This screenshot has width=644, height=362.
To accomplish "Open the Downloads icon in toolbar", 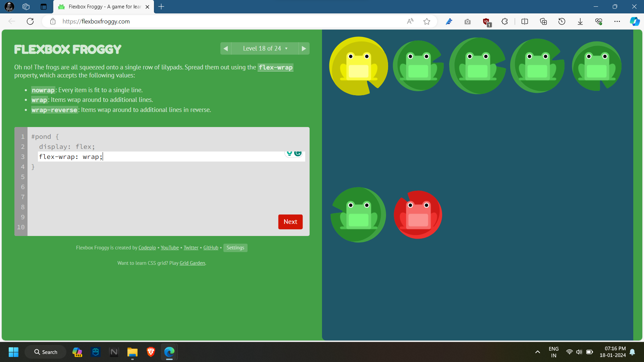I will pyautogui.click(x=580, y=21).
